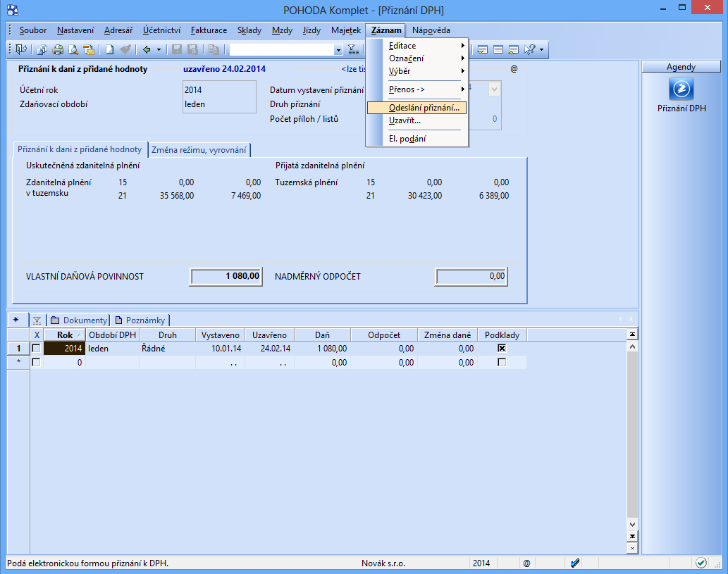728x574 pixels.
Task: Sort table by Období DPH column header
Action: coord(112,335)
